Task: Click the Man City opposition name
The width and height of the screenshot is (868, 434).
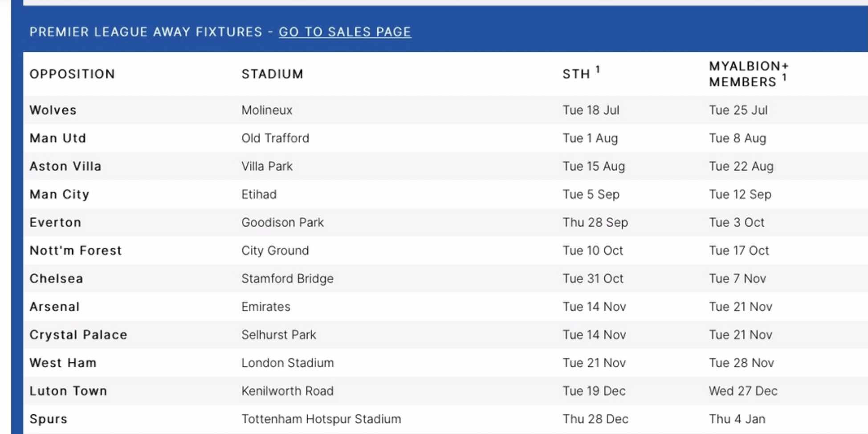Action: click(59, 195)
